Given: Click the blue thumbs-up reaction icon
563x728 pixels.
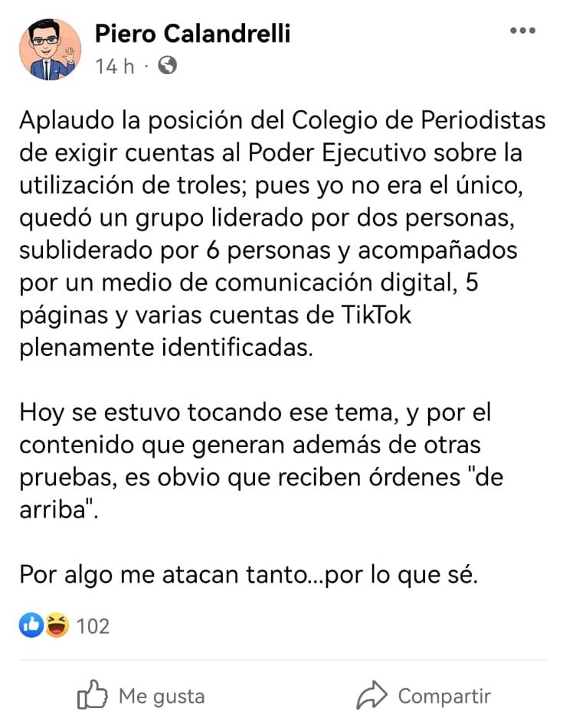Looking at the screenshot, I should click(31, 625).
